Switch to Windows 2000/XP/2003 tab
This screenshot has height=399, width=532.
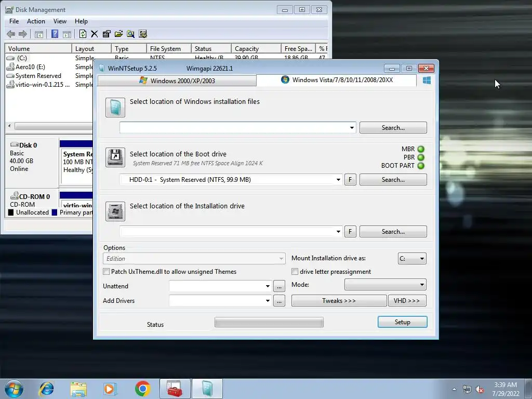click(x=177, y=81)
